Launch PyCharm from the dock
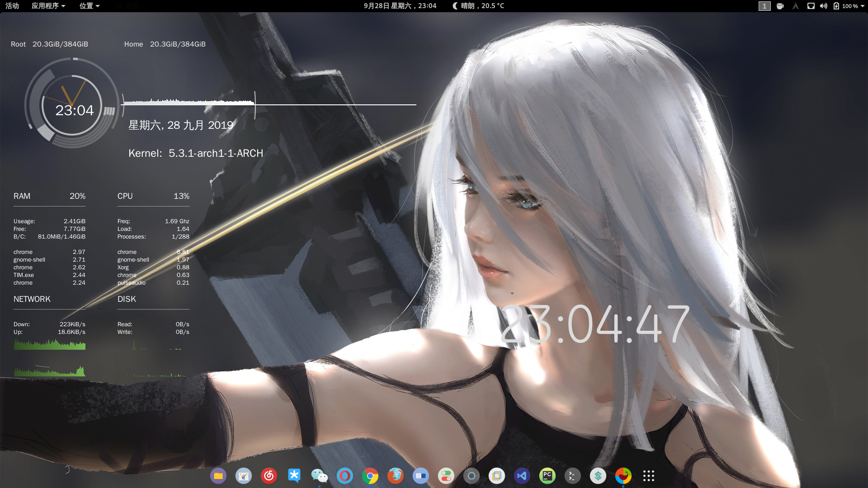The image size is (868, 488). tap(547, 476)
